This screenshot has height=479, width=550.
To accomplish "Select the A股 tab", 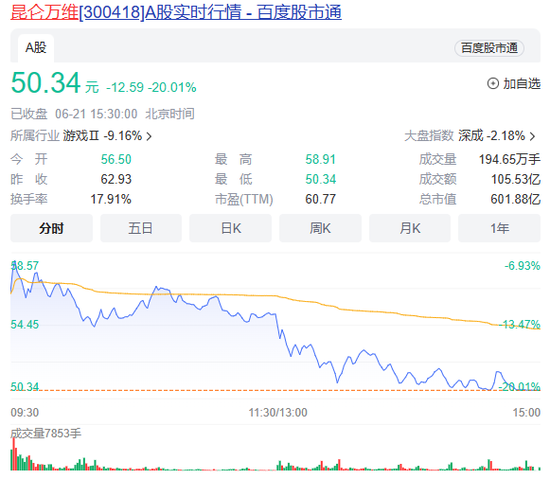I will pos(36,48).
